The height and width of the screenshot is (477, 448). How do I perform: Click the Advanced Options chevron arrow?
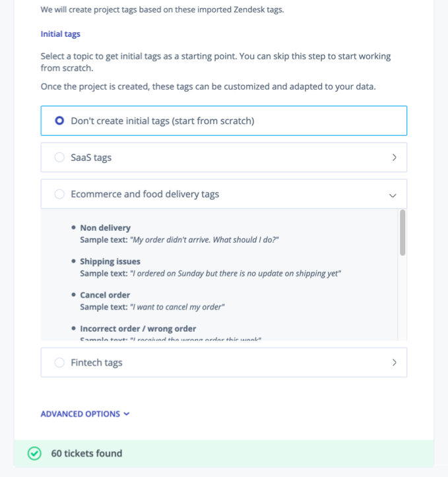coord(127,414)
